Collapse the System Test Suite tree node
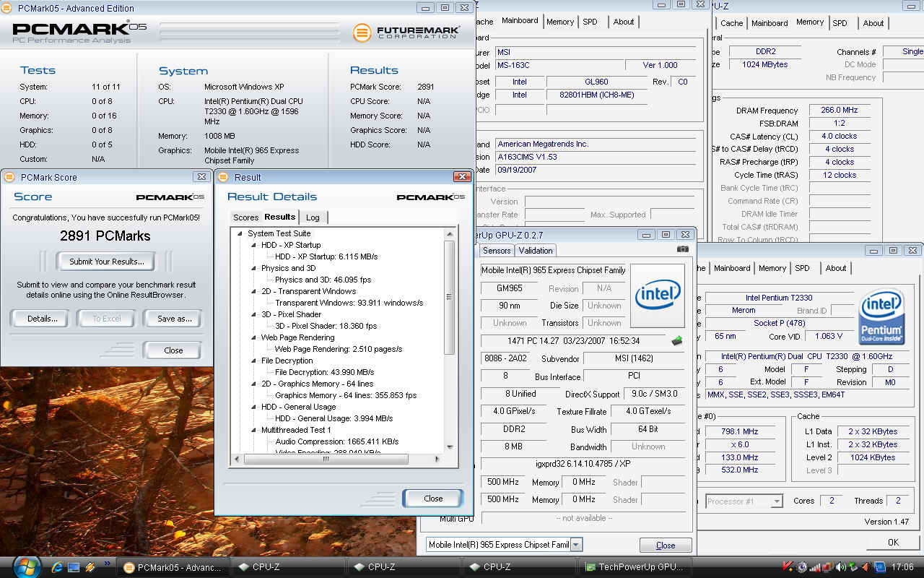Screen dimensions: 924x578 click(240, 233)
